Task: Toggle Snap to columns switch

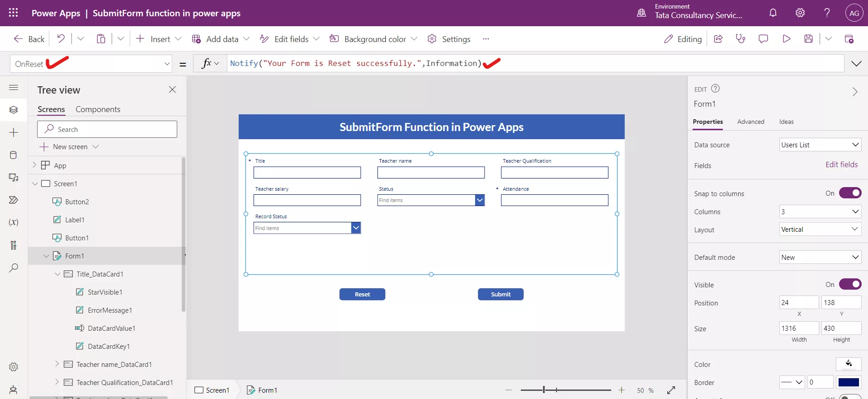Action: (x=850, y=193)
